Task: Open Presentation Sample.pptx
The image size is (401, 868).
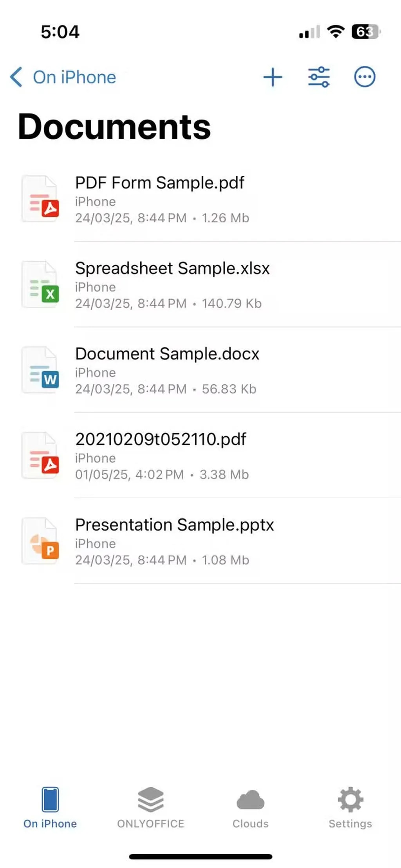Action: [x=175, y=524]
